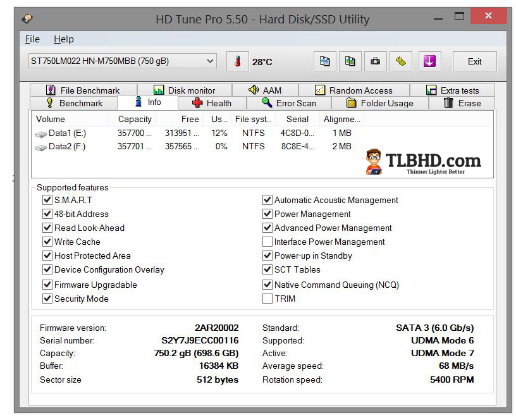The height and width of the screenshot is (420, 516).
Task: Click the File Benchmark icon
Action: [x=51, y=90]
